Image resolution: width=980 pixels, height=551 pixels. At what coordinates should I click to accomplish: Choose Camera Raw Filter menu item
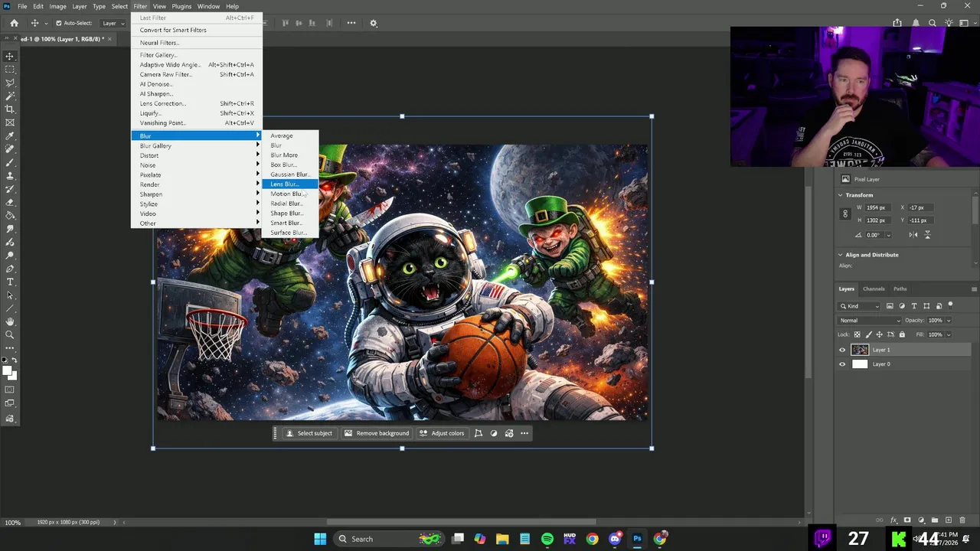tap(197, 74)
